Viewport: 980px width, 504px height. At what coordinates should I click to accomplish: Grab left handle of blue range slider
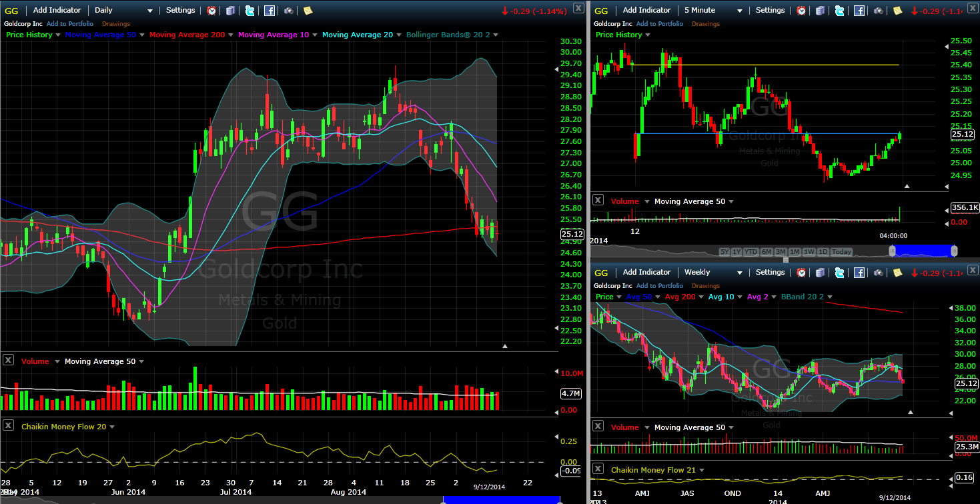(892, 251)
